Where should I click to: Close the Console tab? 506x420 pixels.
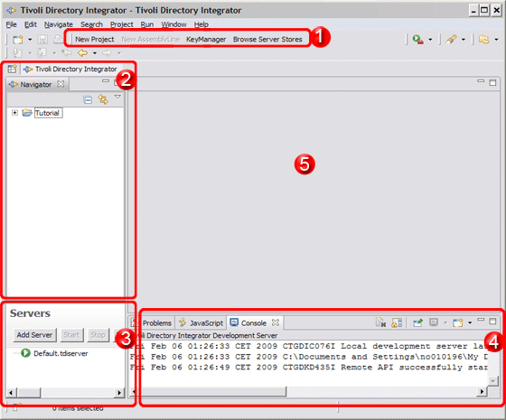click(276, 322)
